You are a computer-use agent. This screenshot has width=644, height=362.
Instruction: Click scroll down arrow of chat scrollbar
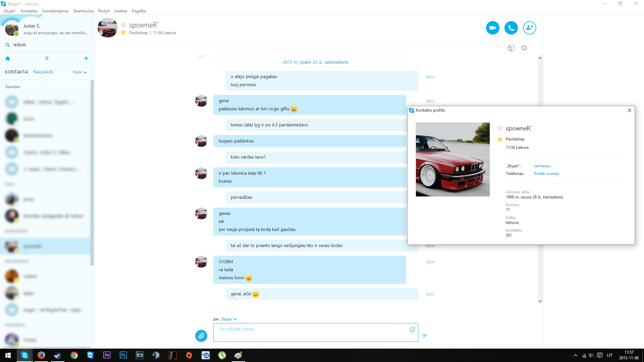coord(540,301)
